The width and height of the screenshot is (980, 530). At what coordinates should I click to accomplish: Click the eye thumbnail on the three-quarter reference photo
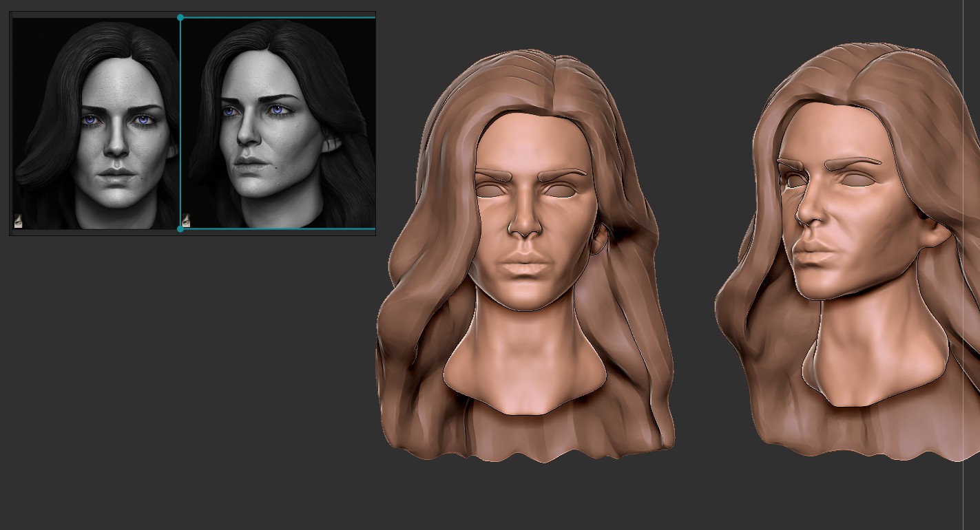pyautogui.click(x=186, y=220)
